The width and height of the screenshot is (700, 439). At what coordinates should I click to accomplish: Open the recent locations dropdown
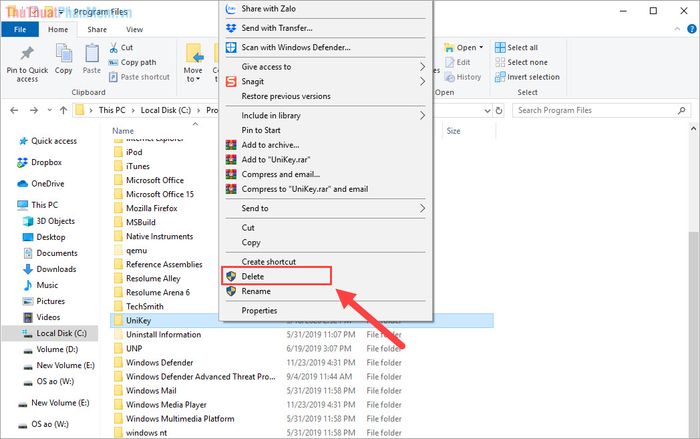pyautogui.click(x=50, y=110)
